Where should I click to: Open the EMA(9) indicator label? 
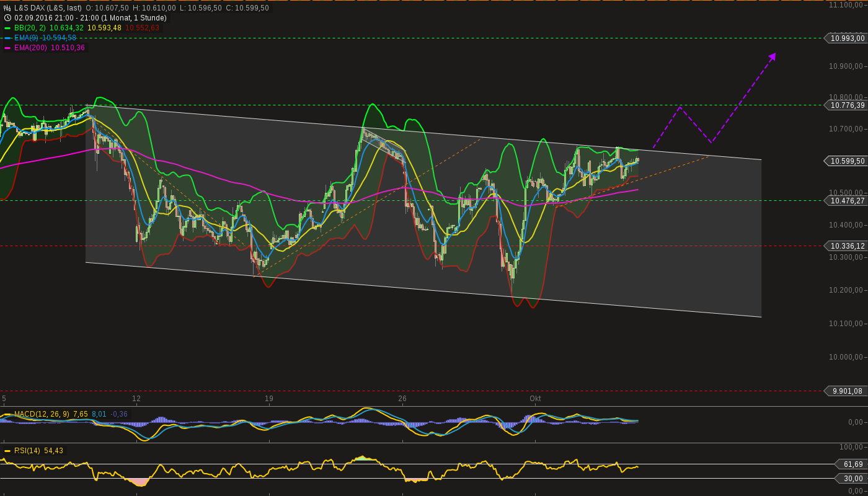(x=27, y=38)
